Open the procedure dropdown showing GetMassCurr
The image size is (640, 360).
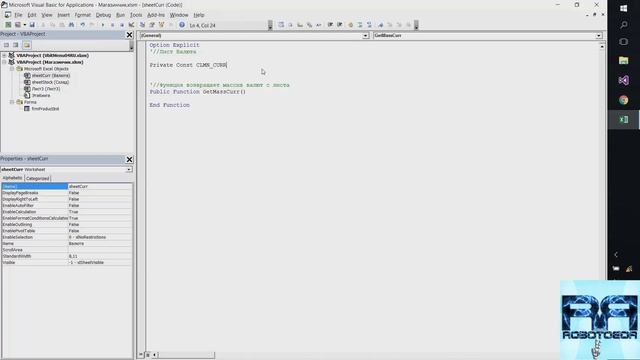(599, 36)
